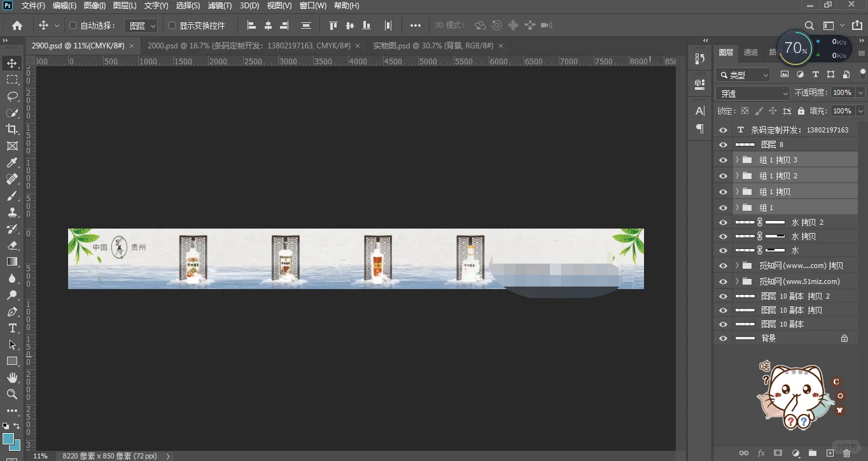868x461 pixels.
Task: Close the 2900.psd document tab
Action: click(132, 46)
